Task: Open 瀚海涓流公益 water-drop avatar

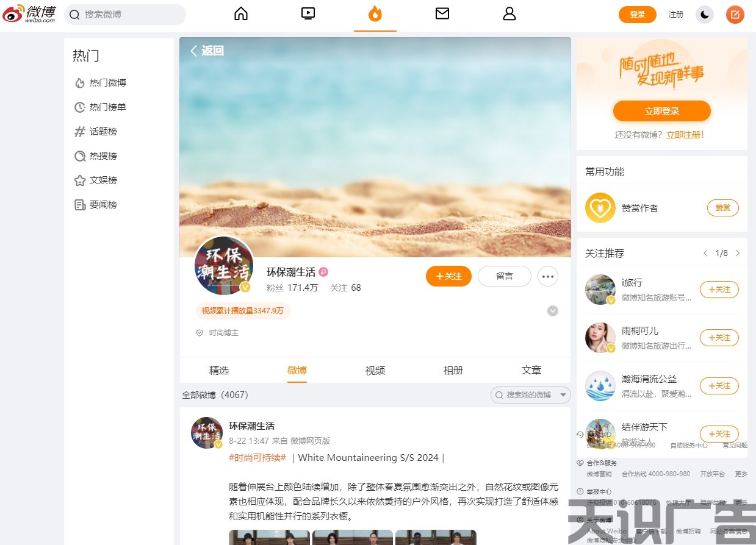Action: pyautogui.click(x=600, y=386)
